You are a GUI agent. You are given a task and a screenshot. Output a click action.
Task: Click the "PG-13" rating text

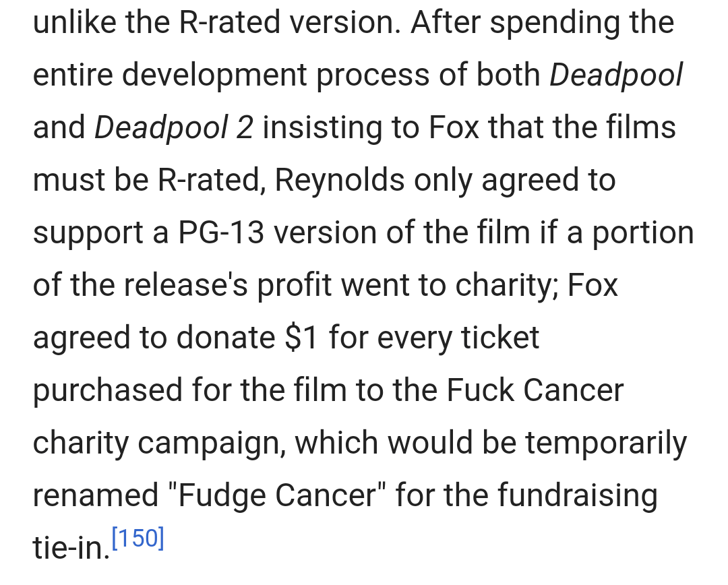221,233
